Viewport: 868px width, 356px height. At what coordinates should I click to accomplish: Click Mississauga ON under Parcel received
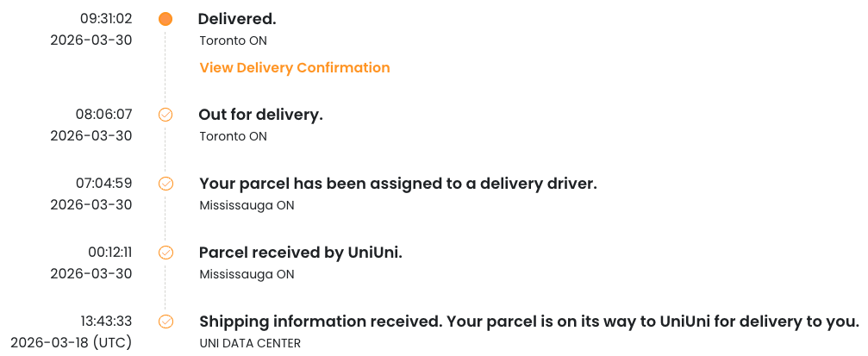coord(247,274)
